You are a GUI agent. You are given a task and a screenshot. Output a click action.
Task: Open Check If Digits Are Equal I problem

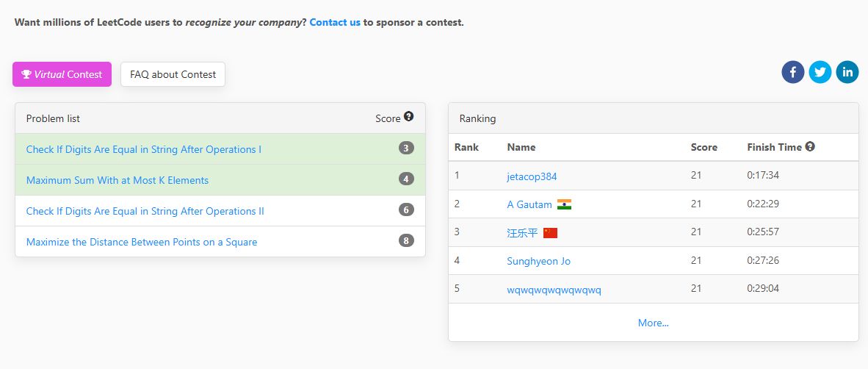tap(144, 149)
